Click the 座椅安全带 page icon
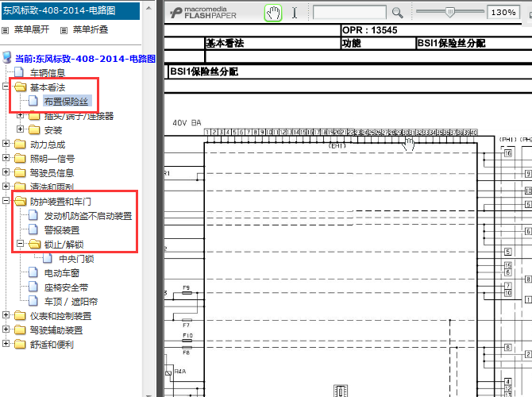This screenshot has height=397, width=532. coord(33,287)
